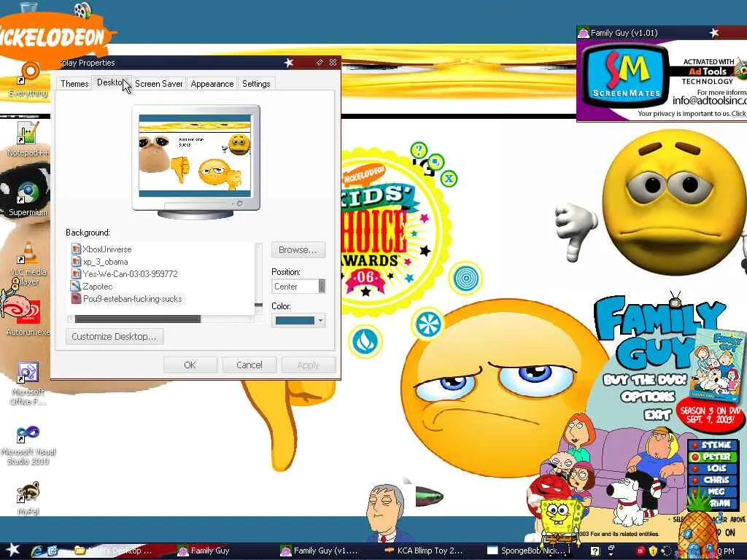Click the X bubble on KCA blimp toy
The width and height of the screenshot is (747, 560).
pyautogui.click(x=449, y=179)
